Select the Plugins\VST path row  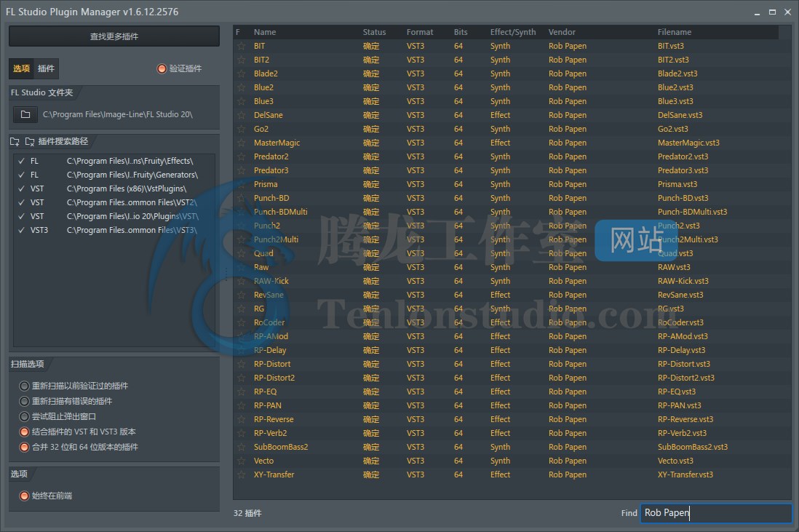[x=114, y=216]
